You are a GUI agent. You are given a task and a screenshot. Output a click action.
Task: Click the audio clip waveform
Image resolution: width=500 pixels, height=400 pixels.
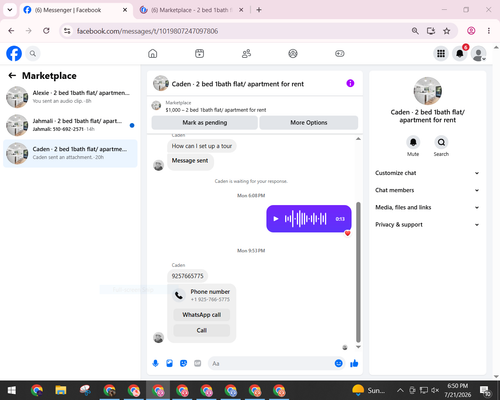pyautogui.click(x=305, y=219)
